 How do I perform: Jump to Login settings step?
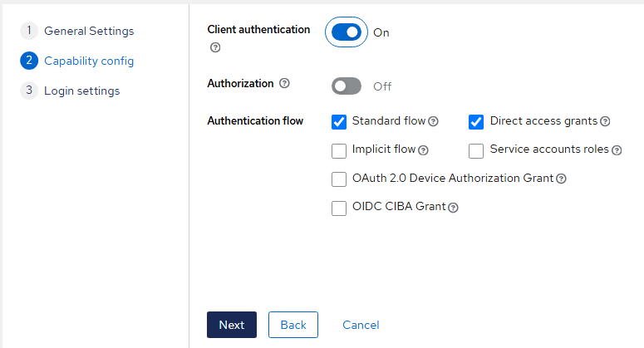(81, 91)
